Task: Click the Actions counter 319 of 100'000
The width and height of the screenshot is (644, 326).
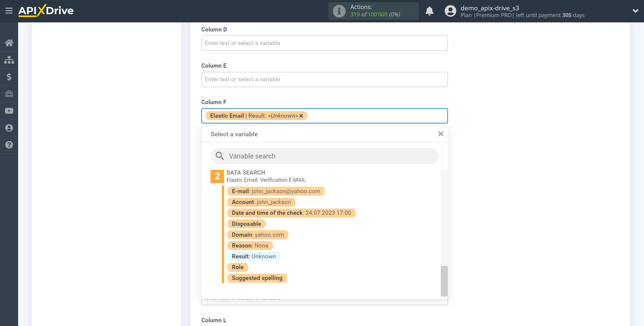Action: pos(375,15)
